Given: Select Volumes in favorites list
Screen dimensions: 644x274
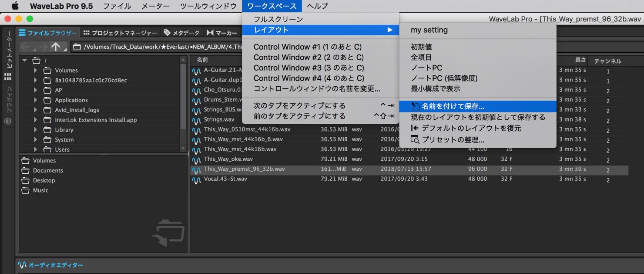Looking at the screenshot, I should [x=44, y=161].
